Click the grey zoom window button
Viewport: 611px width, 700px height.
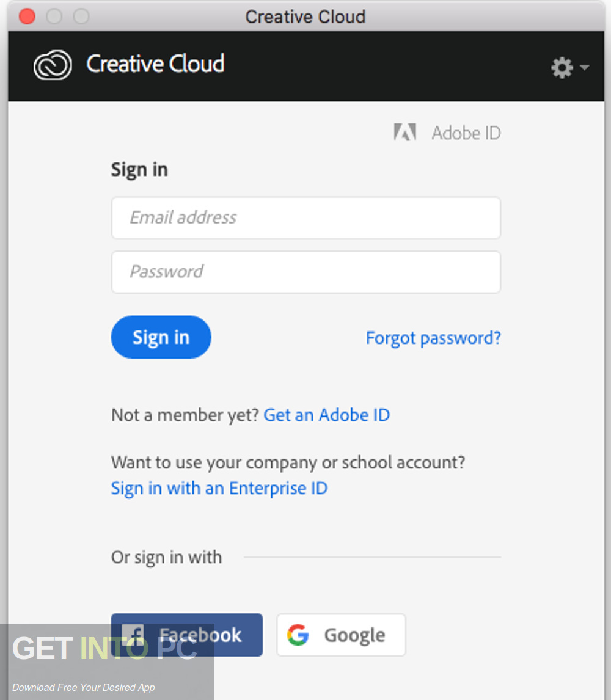click(x=81, y=16)
